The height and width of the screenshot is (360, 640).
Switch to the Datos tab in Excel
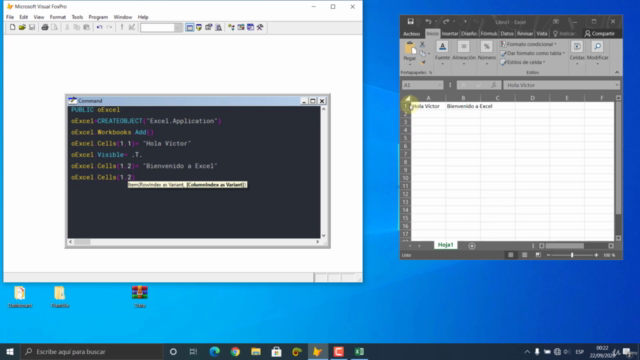(x=507, y=33)
